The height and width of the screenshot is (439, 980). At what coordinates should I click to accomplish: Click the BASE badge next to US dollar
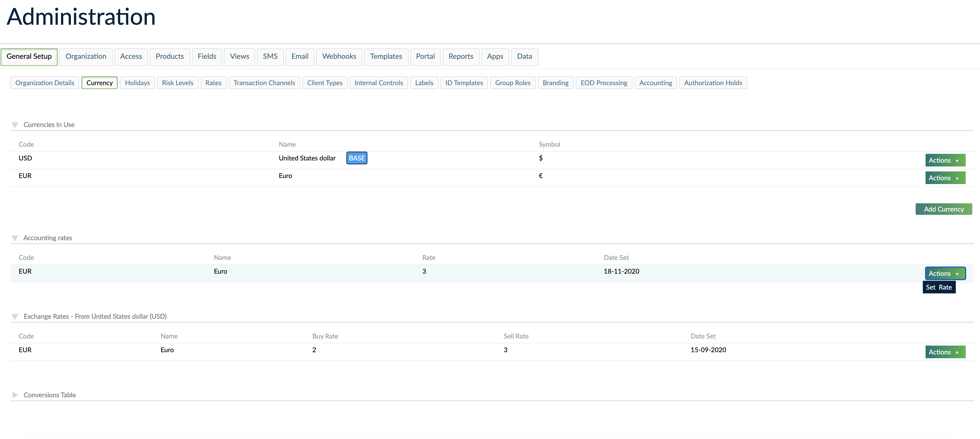[356, 158]
